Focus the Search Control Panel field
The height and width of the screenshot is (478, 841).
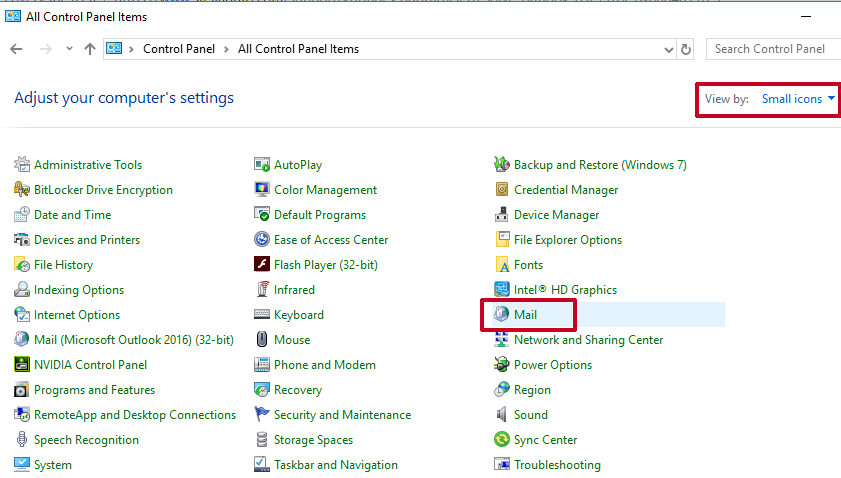pyautogui.click(x=773, y=49)
